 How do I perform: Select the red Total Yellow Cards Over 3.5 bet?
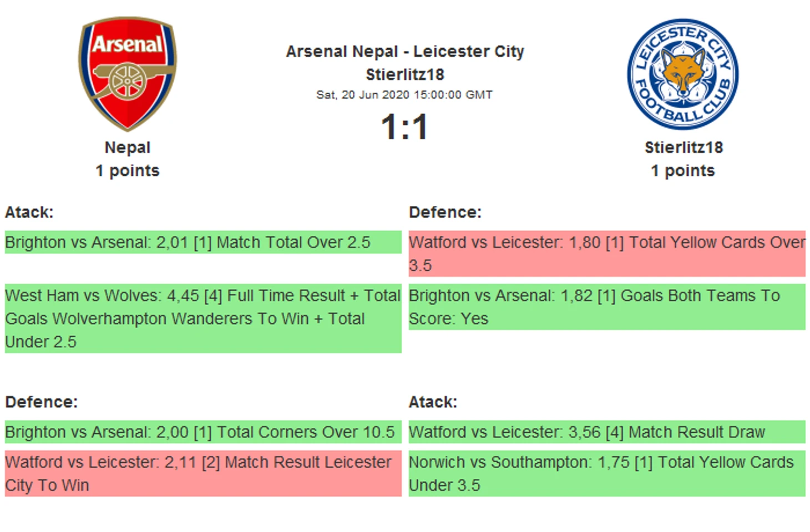pyautogui.click(x=606, y=254)
